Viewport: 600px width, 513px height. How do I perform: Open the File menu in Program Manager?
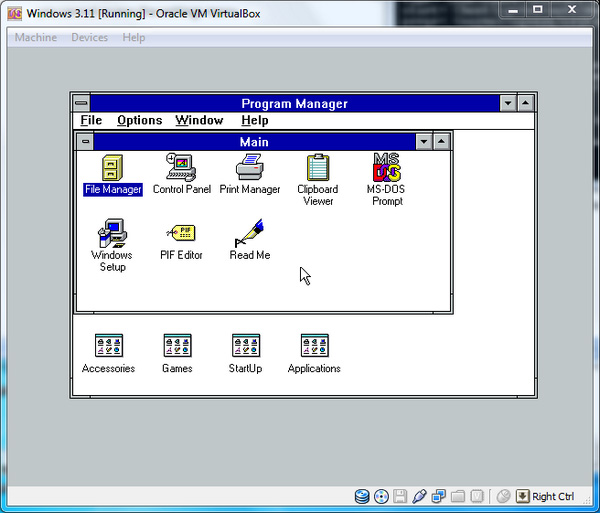click(x=91, y=121)
